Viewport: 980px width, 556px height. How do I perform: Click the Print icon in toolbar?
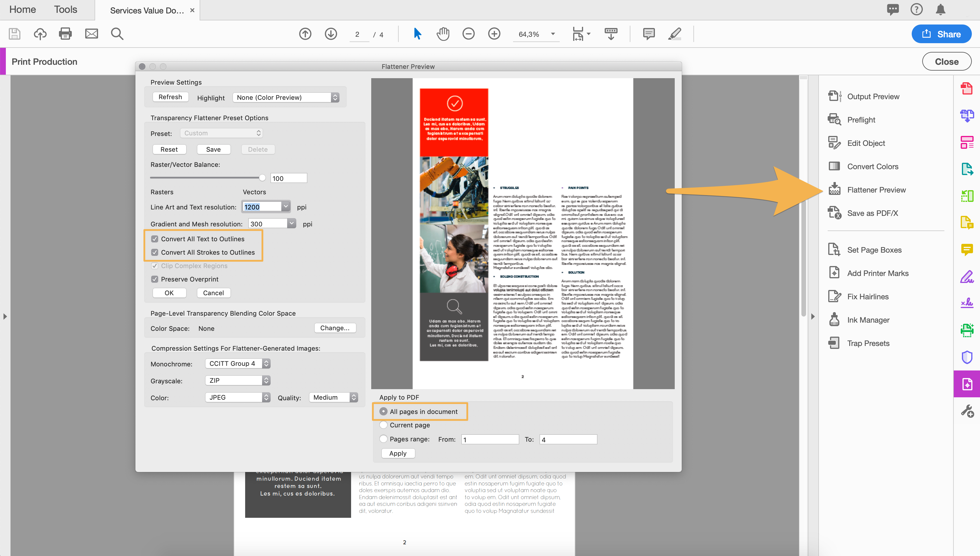pos(65,34)
